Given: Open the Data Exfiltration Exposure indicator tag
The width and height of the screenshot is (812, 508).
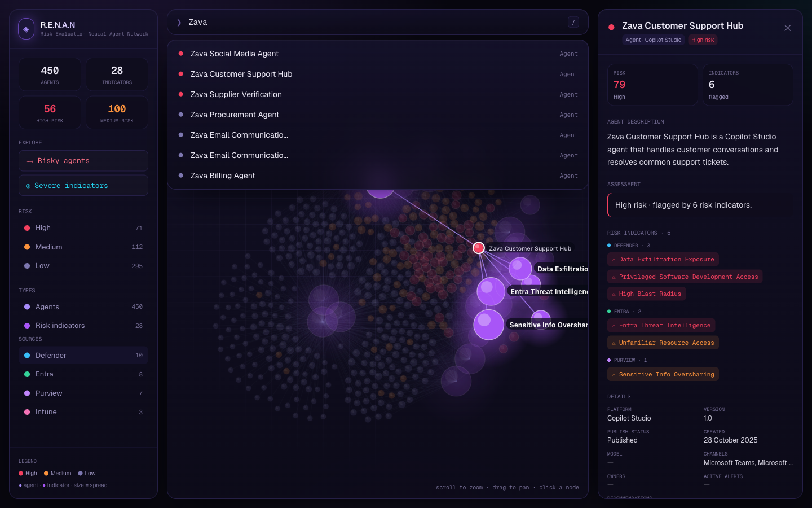Looking at the screenshot, I should point(663,260).
